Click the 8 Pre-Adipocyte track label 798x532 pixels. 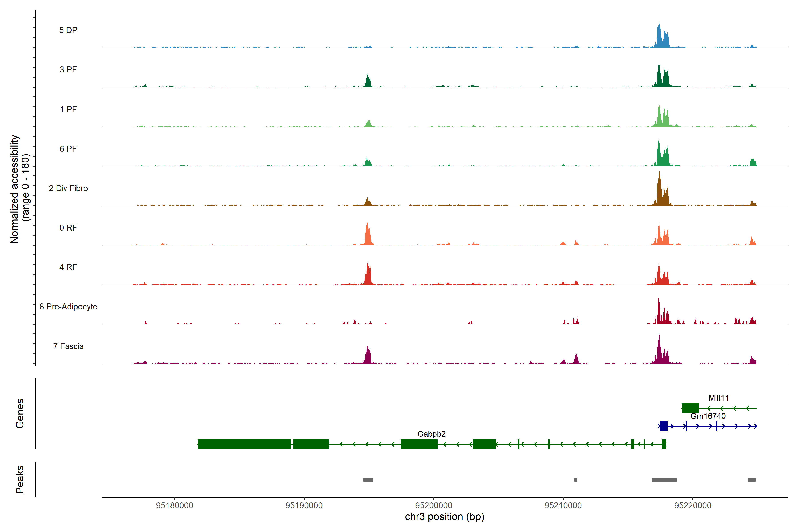point(68,307)
